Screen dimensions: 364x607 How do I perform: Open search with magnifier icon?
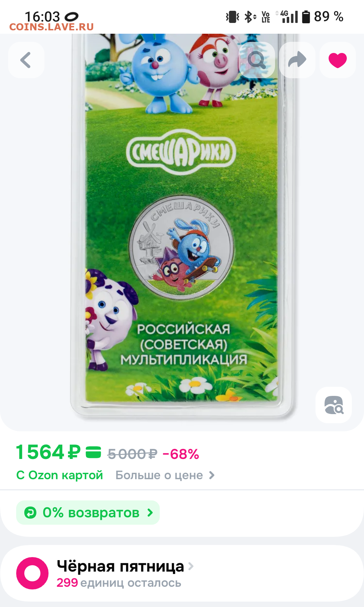pyautogui.click(x=257, y=60)
